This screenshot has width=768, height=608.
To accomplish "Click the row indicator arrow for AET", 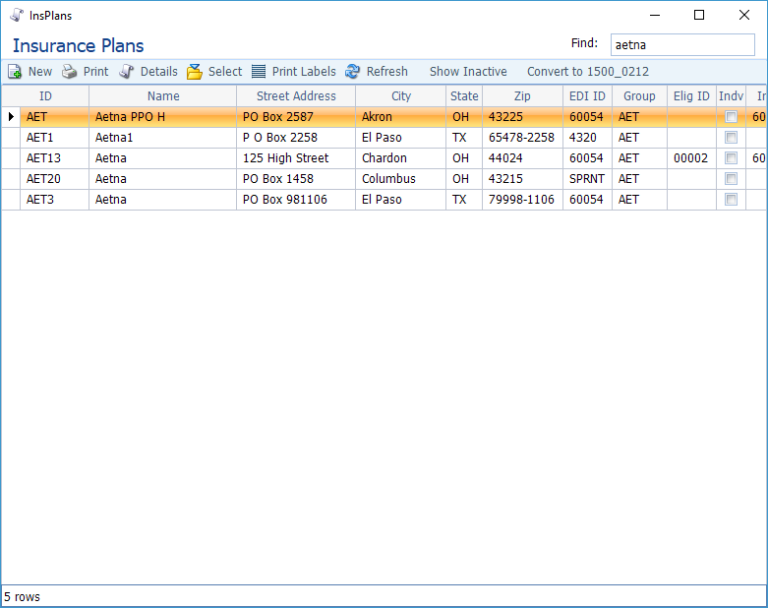I will [11, 117].
